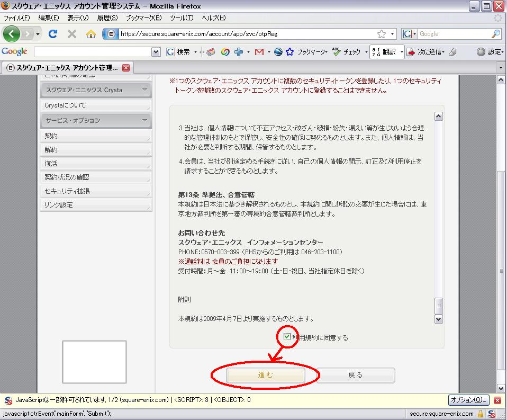Click the browser Back arrow button
The width and height of the screenshot is (507, 420).
[x=12, y=34]
